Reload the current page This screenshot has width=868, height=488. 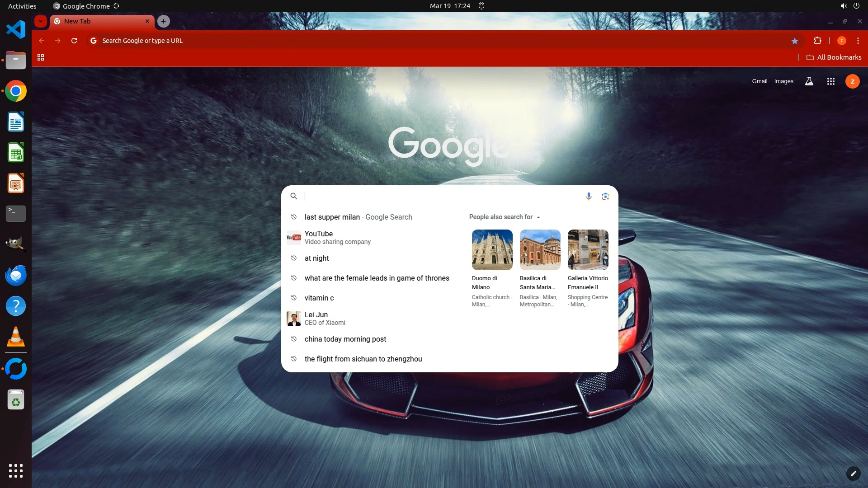click(74, 41)
